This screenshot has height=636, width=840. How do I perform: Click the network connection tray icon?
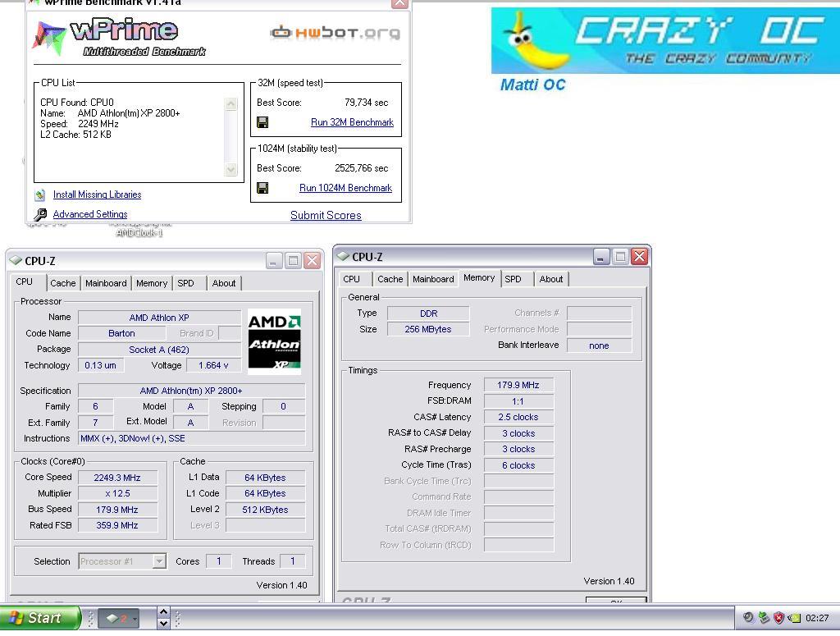(x=764, y=618)
